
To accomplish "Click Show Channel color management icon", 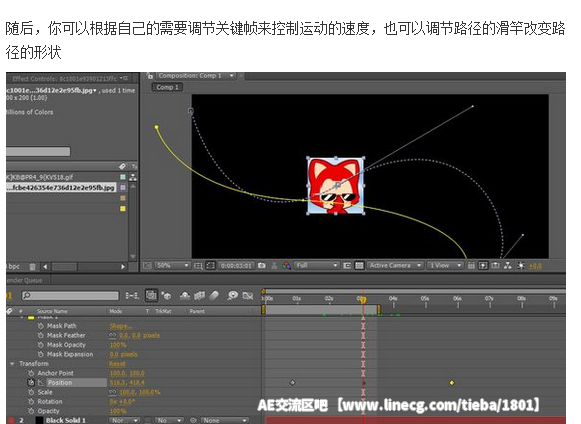I will (x=286, y=266).
